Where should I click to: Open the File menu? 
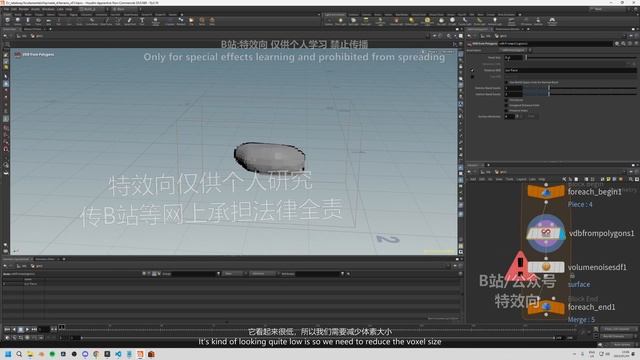tap(7, 9)
